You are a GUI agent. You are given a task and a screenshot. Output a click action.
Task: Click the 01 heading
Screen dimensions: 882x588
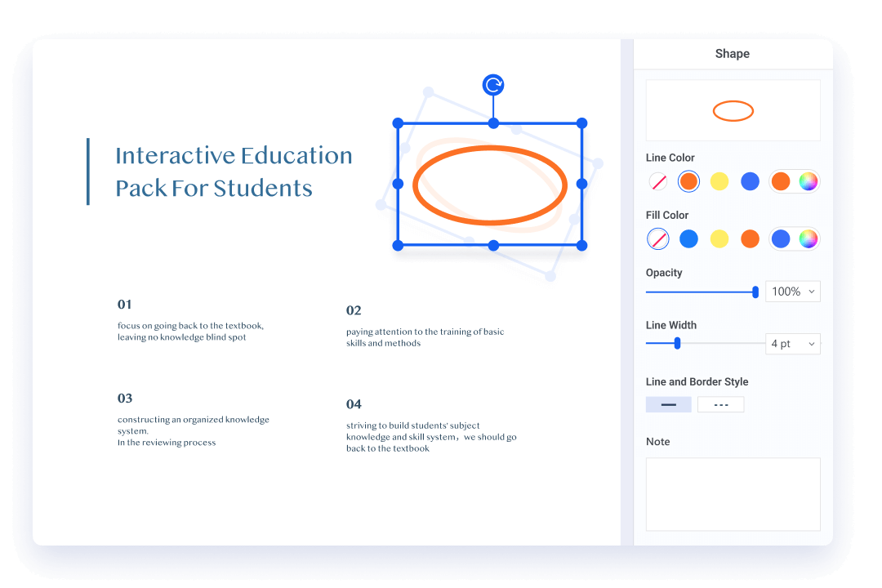[x=124, y=305]
